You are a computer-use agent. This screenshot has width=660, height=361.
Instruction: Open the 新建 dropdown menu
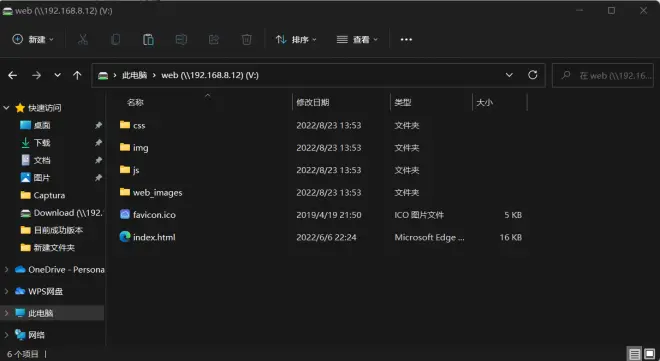point(33,40)
